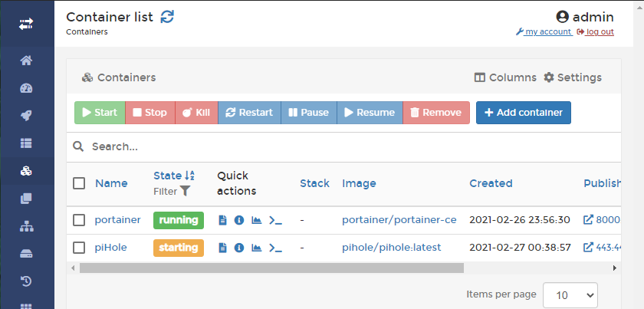Check the piHole container checkbox

point(79,248)
